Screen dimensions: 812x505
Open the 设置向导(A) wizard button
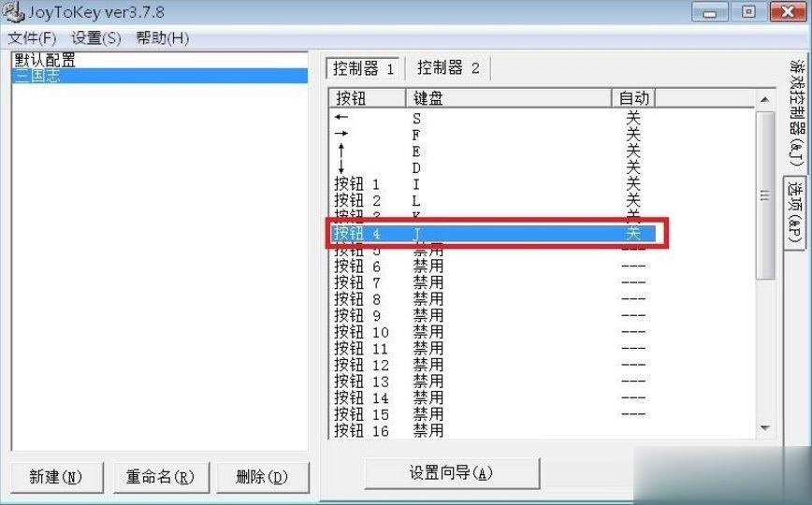(452, 472)
